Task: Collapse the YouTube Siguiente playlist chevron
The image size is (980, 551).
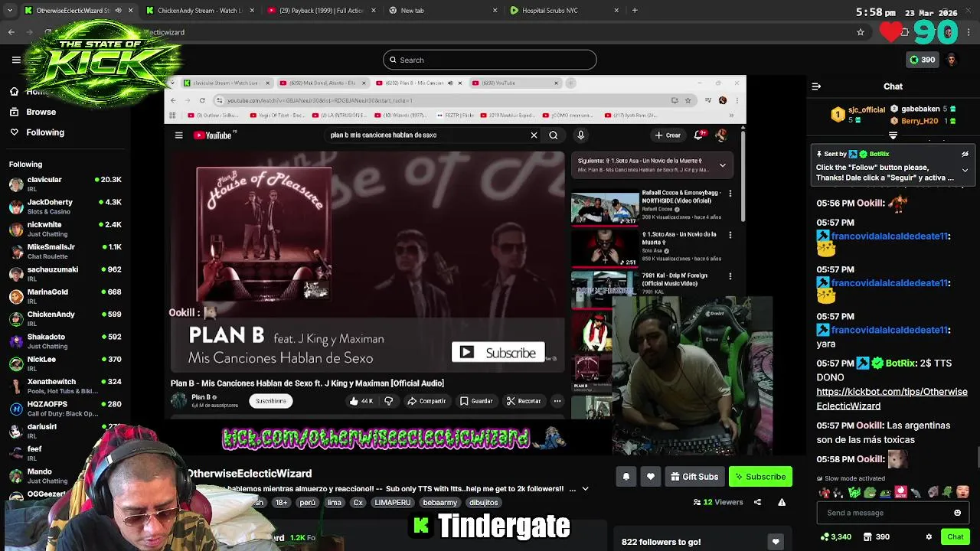Action: point(722,165)
